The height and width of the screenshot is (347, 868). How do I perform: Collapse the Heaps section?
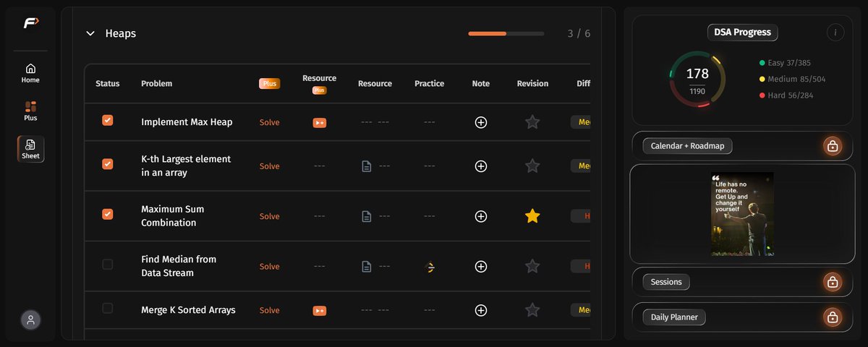(90, 33)
